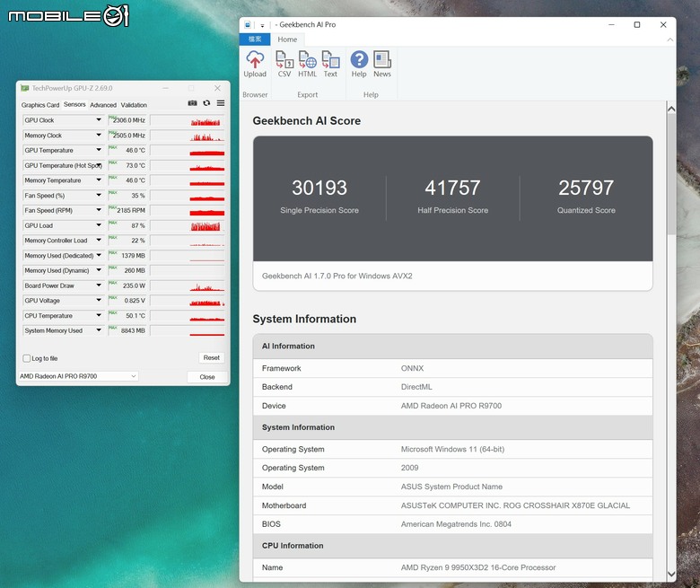700x588 pixels.
Task: Click the DirectML backend value
Action: point(416,387)
